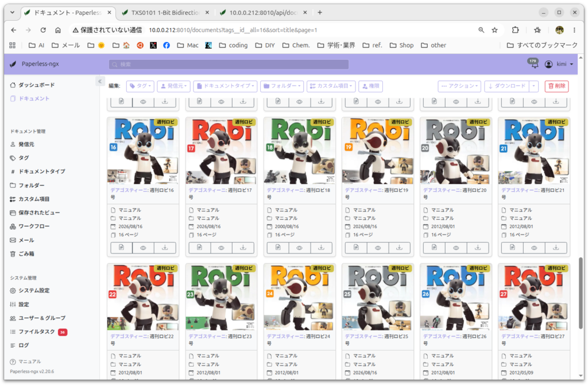Bookmark this page with the star icon
The image size is (588, 385).
494,30
